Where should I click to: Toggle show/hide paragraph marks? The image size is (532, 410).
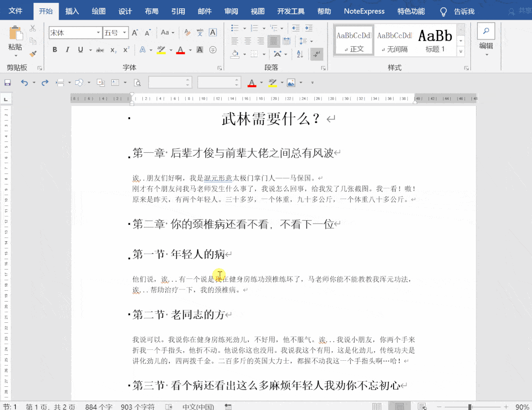pyautogui.click(x=317, y=54)
